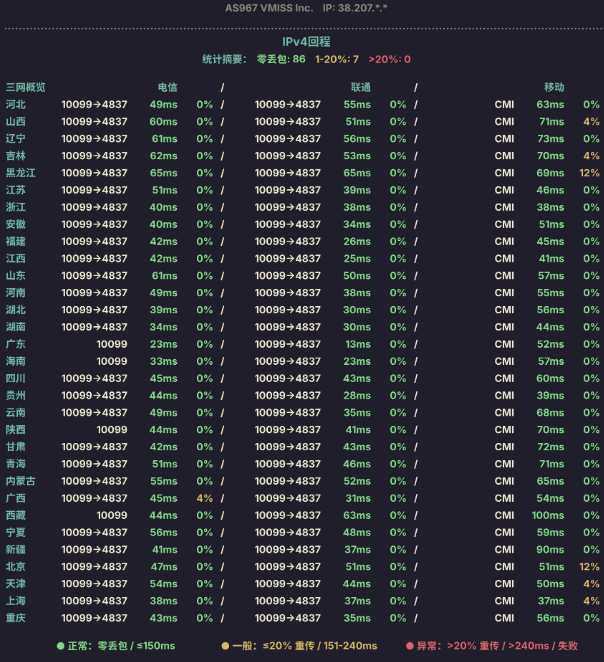Click telecom route 10099 in 陕西 row
Image resolution: width=604 pixels, height=662 pixels.
click(112, 430)
